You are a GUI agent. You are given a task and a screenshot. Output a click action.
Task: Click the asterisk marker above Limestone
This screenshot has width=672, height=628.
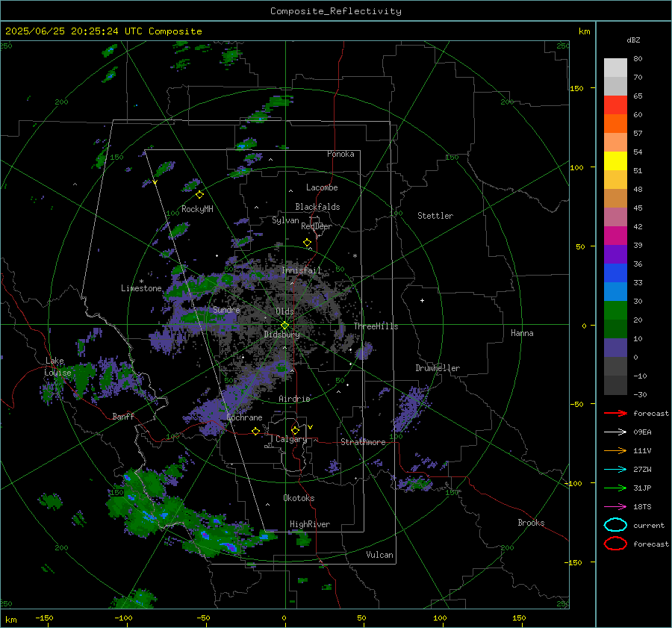pyautogui.click(x=141, y=282)
